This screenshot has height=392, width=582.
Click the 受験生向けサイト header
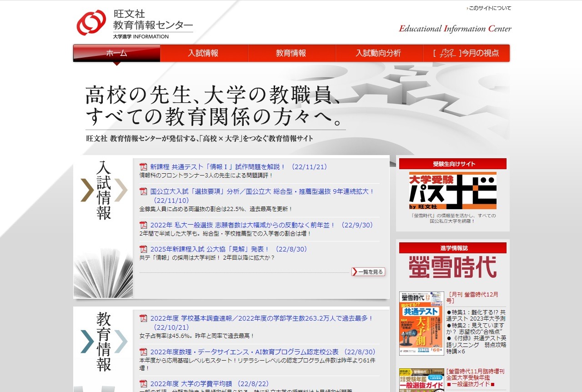pos(453,164)
